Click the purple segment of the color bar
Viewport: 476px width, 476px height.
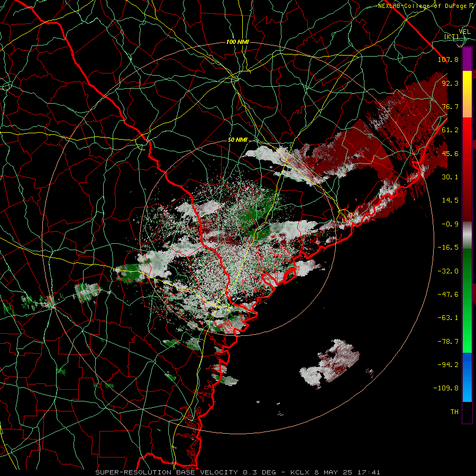tap(467, 59)
